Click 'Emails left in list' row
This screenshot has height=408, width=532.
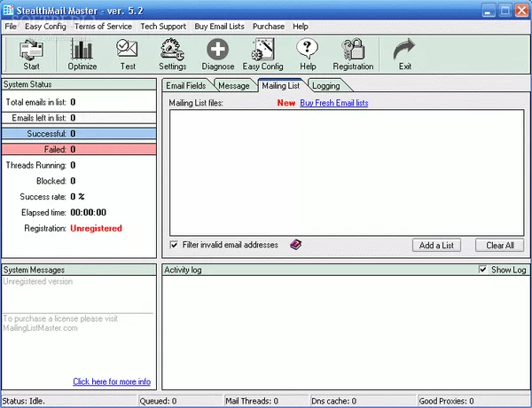click(x=79, y=118)
